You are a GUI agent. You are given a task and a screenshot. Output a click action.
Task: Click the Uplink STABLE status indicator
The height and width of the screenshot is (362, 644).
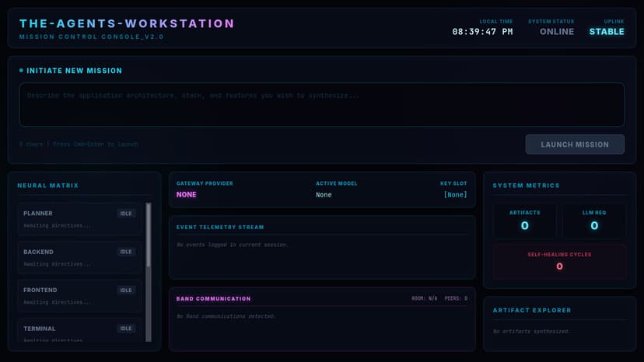click(x=607, y=32)
